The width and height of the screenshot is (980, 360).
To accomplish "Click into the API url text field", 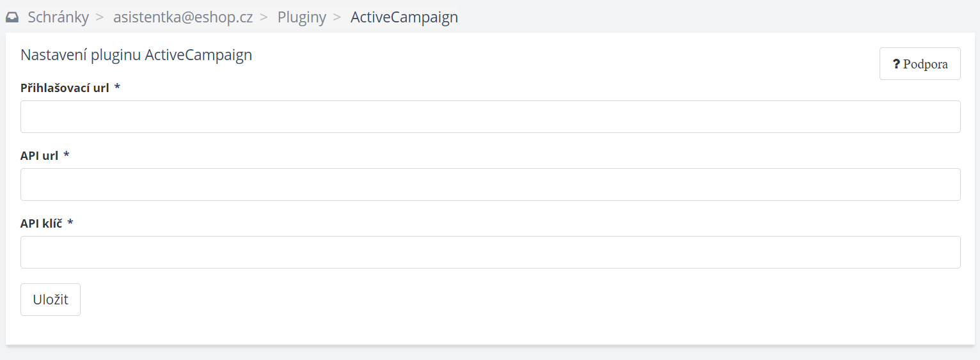I will [490, 184].
